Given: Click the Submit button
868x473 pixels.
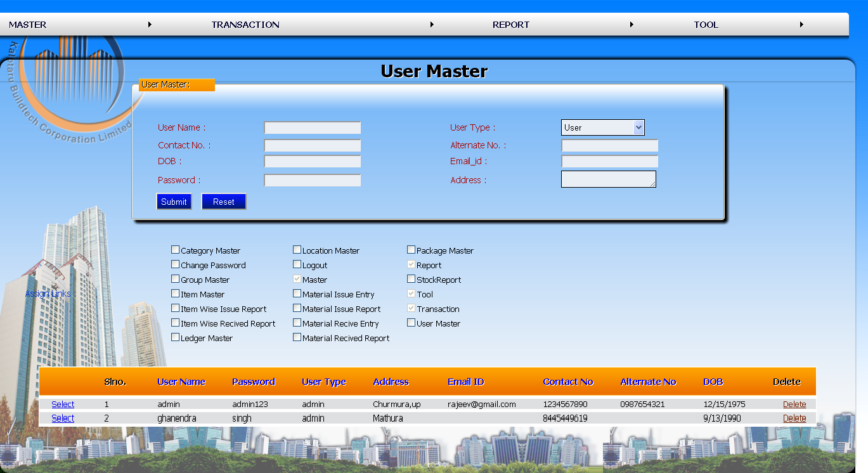Looking at the screenshot, I should [174, 201].
